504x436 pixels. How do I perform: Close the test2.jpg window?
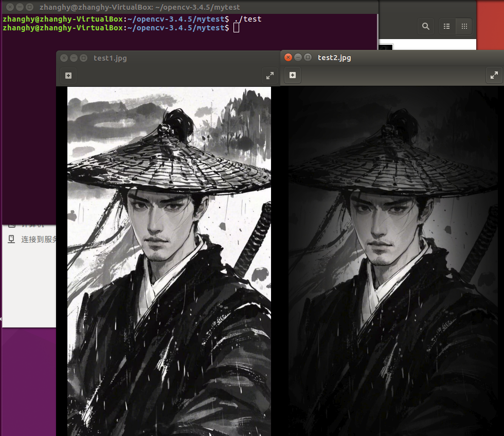(289, 57)
